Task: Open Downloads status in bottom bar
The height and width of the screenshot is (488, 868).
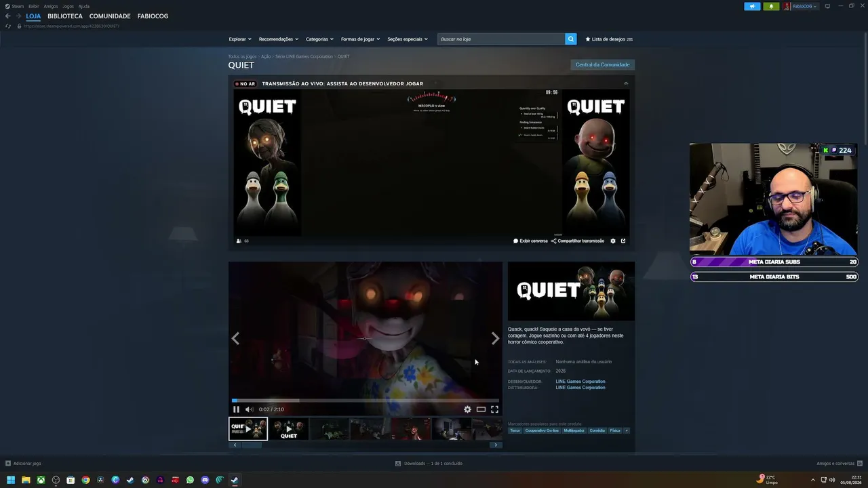Action: [429, 464]
